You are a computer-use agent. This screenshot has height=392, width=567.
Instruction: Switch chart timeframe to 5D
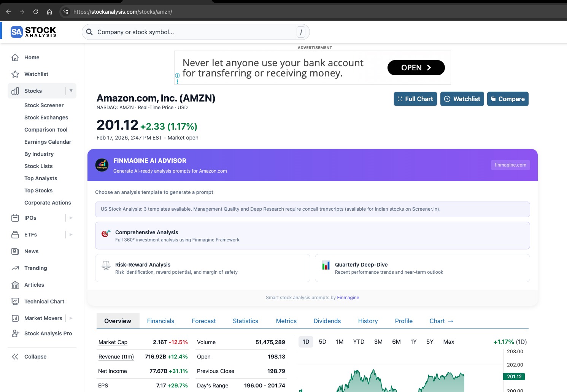click(322, 342)
